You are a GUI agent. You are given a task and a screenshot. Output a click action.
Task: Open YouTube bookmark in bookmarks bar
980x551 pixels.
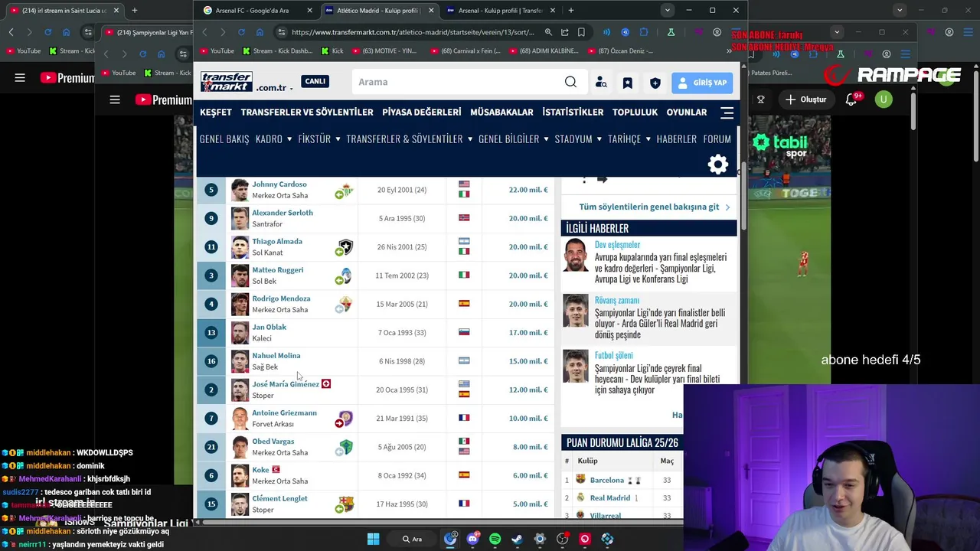[x=217, y=51]
